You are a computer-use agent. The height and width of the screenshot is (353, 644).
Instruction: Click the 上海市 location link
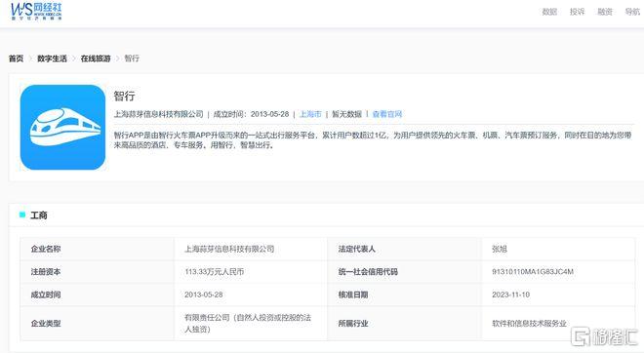(x=310, y=114)
